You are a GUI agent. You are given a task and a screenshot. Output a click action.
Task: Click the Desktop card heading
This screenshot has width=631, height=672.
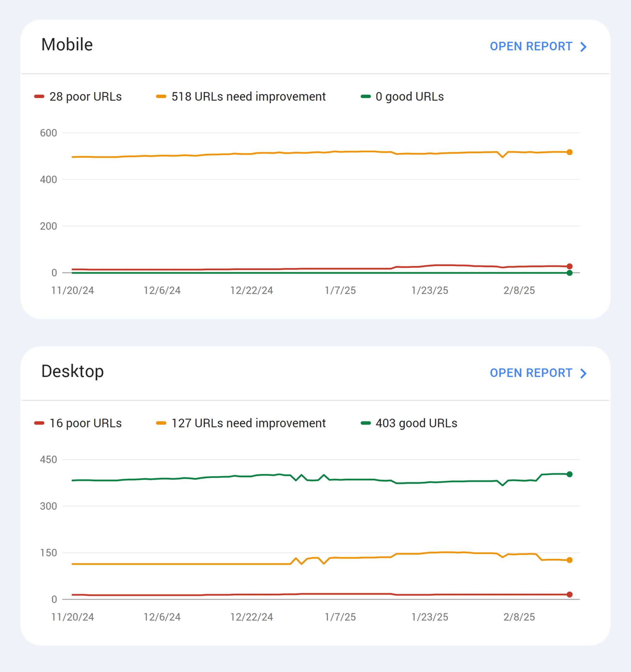72,371
